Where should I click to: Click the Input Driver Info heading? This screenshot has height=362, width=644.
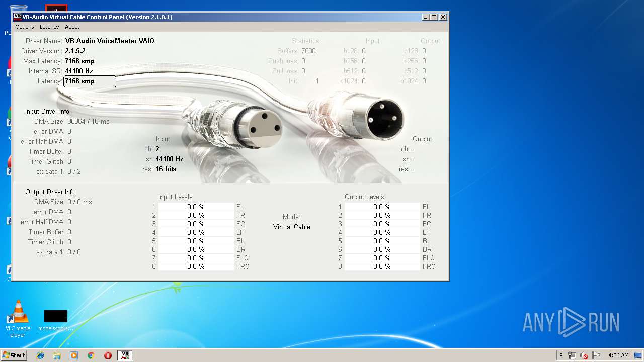[x=47, y=111]
